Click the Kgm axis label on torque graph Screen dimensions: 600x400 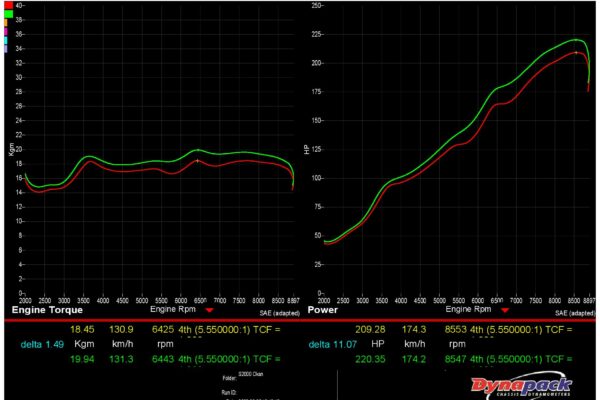click(x=11, y=149)
